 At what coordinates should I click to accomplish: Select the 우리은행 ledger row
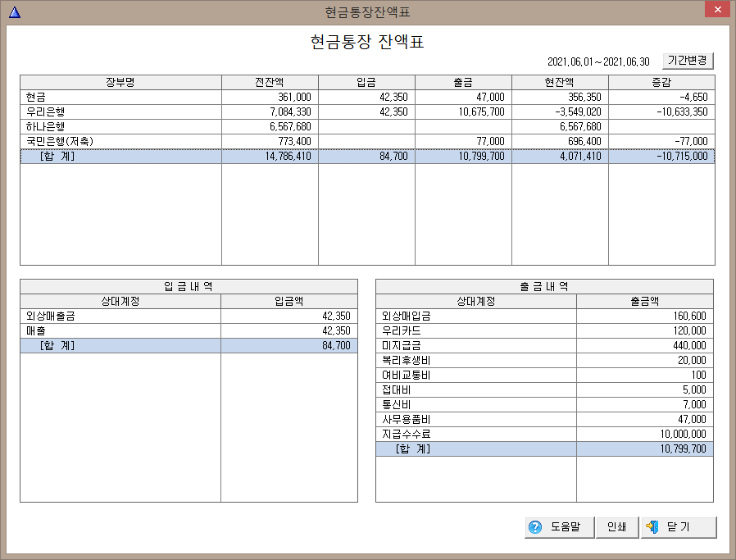pos(367,112)
